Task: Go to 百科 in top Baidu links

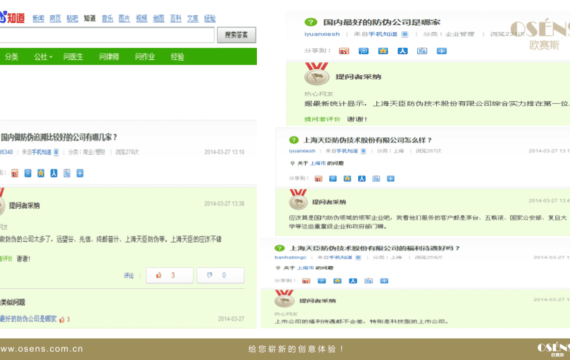Action: 176,19
